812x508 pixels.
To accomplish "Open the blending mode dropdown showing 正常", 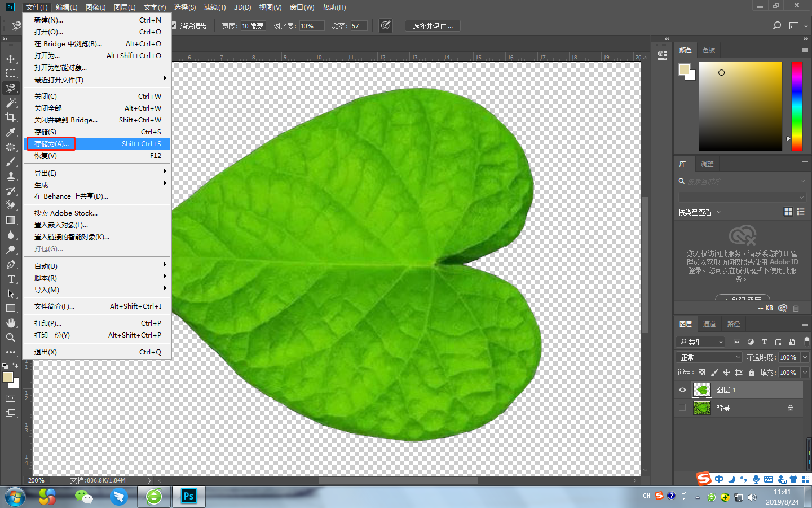I will 708,357.
